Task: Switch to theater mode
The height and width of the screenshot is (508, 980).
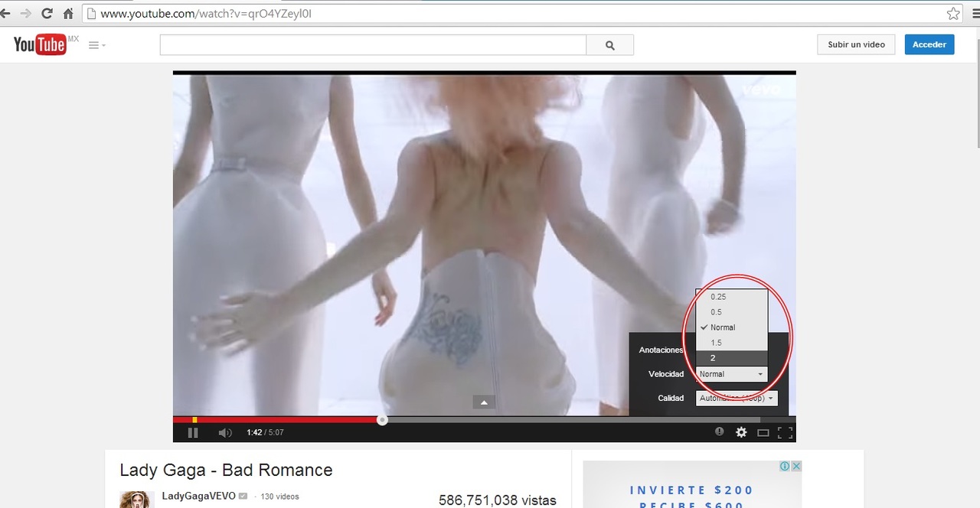Action: 763,433
